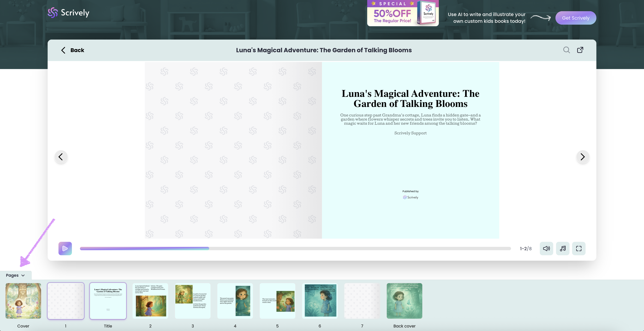The image size is (644, 331).
Task: Open page 6 thumbnail
Action: (x=320, y=301)
